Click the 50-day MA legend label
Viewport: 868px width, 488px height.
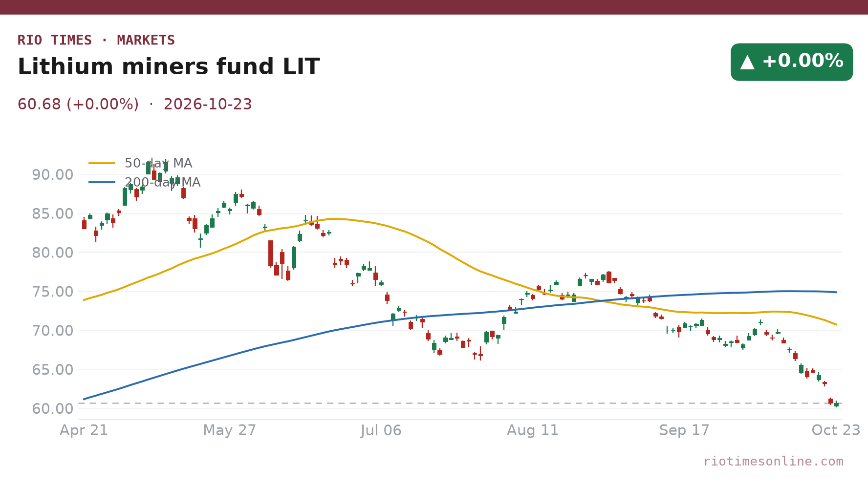(158, 163)
